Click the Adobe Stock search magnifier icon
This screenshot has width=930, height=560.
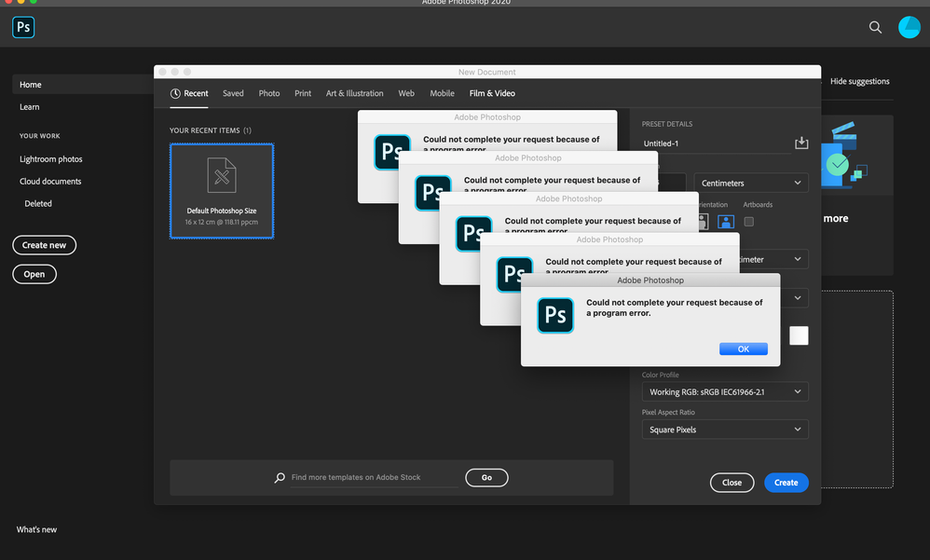point(280,478)
